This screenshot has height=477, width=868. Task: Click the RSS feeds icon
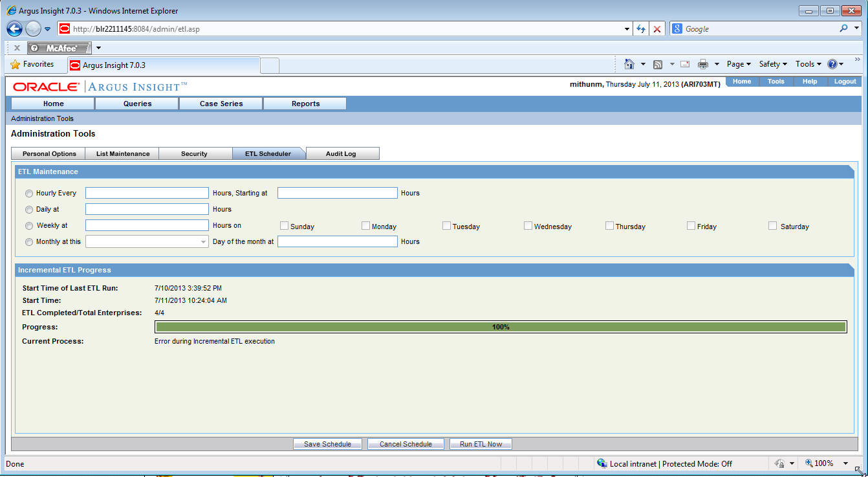(658, 65)
